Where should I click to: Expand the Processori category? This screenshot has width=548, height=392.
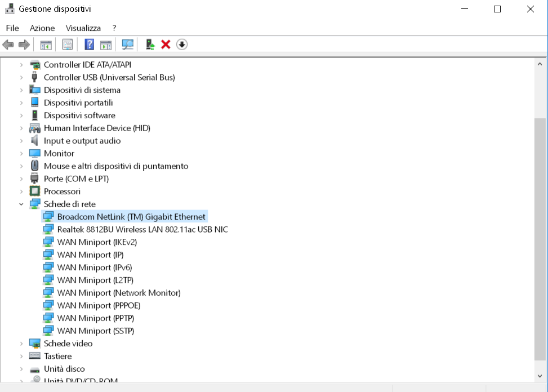[21, 191]
